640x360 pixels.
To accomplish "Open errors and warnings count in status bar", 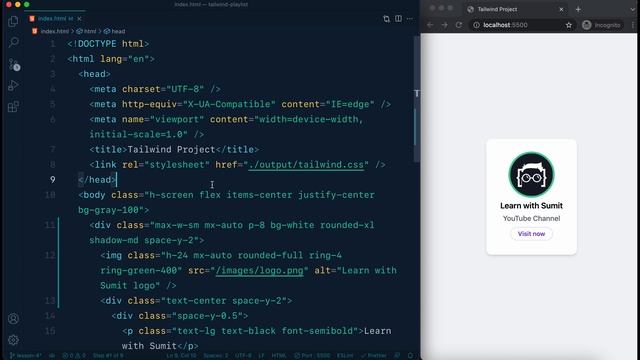I will pos(74,356).
